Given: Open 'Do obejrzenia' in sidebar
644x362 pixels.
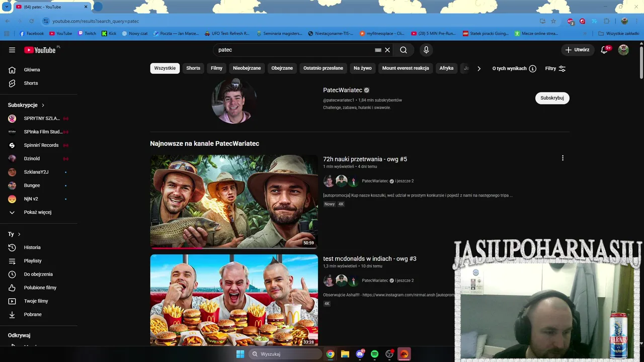Looking at the screenshot, I should pyautogui.click(x=39, y=274).
